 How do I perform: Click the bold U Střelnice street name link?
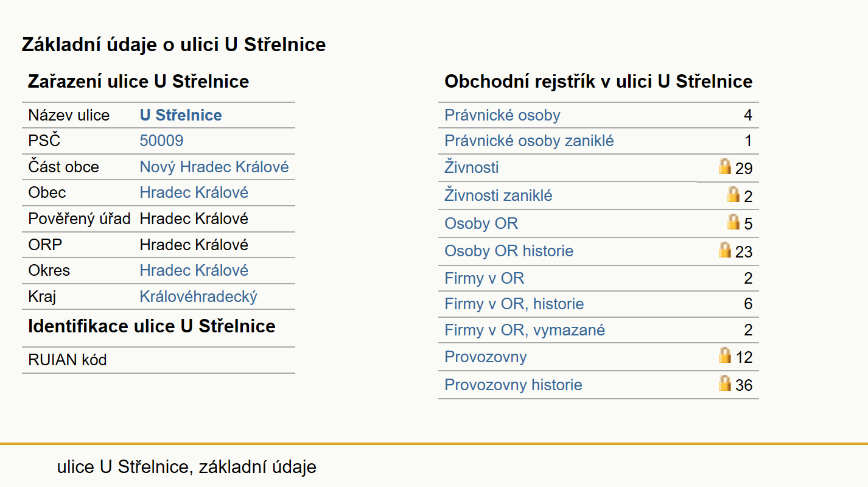[181, 116]
